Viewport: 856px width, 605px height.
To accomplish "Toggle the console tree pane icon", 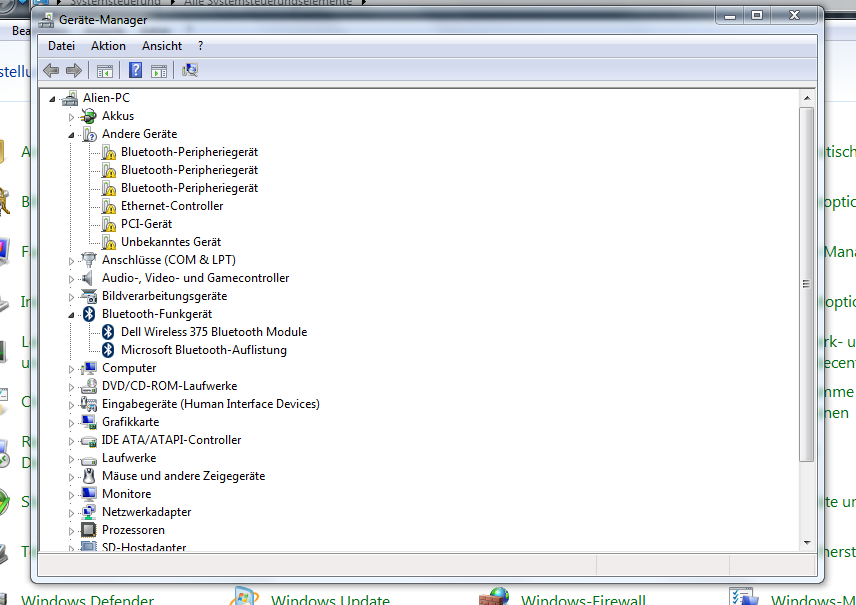I will pos(104,70).
